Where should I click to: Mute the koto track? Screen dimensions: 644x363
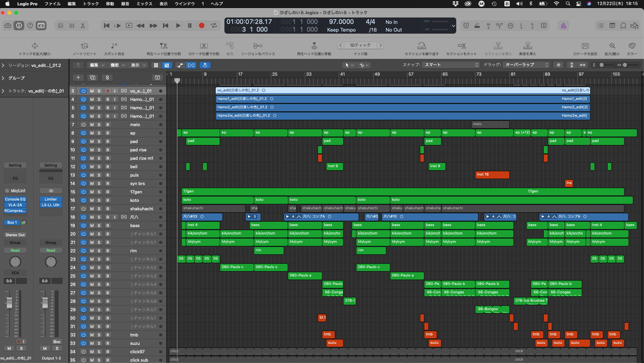(92, 201)
